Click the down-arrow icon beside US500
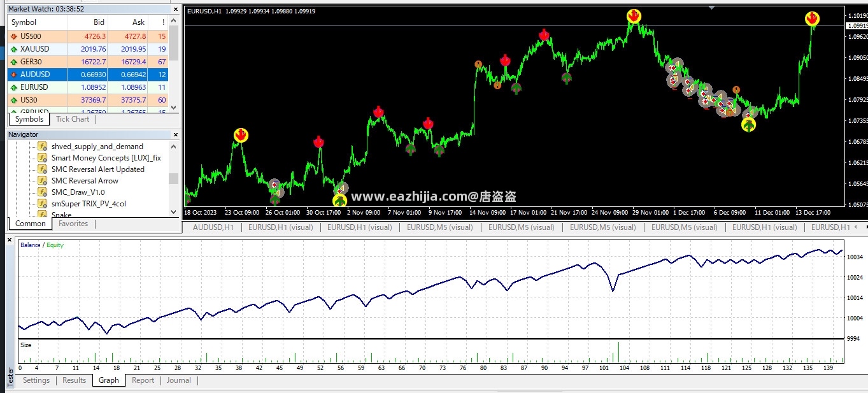Viewport: 868px width, 393px height. [14, 36]
